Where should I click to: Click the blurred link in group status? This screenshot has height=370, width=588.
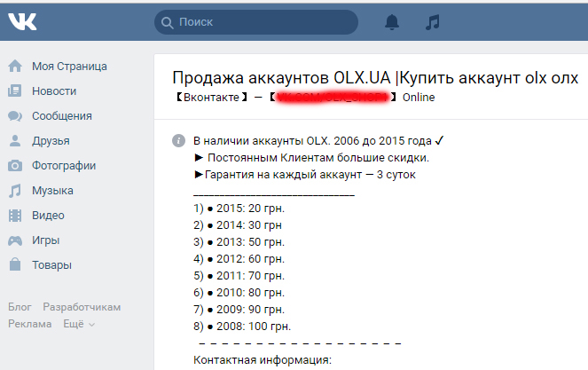333,98
